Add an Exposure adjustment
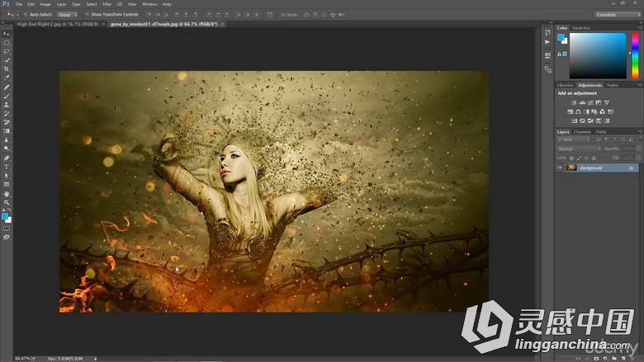This screenshot has width=644, height=362. (599, 102)
